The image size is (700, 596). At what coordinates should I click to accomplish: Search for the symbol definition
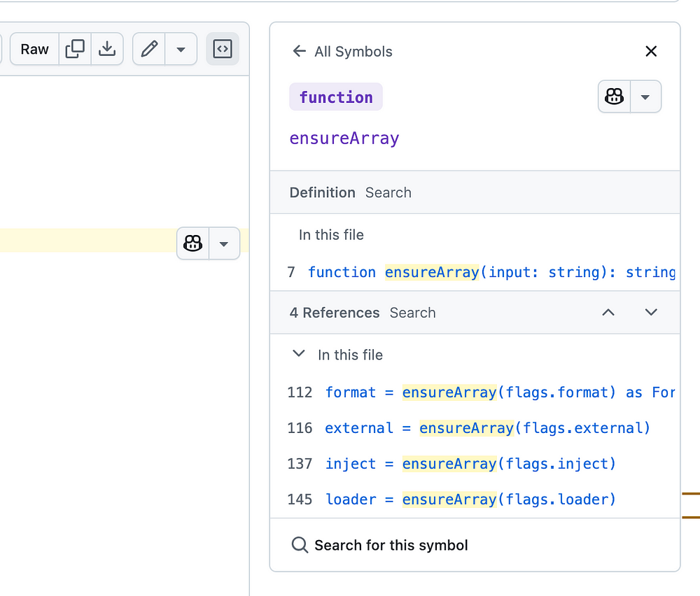click(x=388, y=192)
